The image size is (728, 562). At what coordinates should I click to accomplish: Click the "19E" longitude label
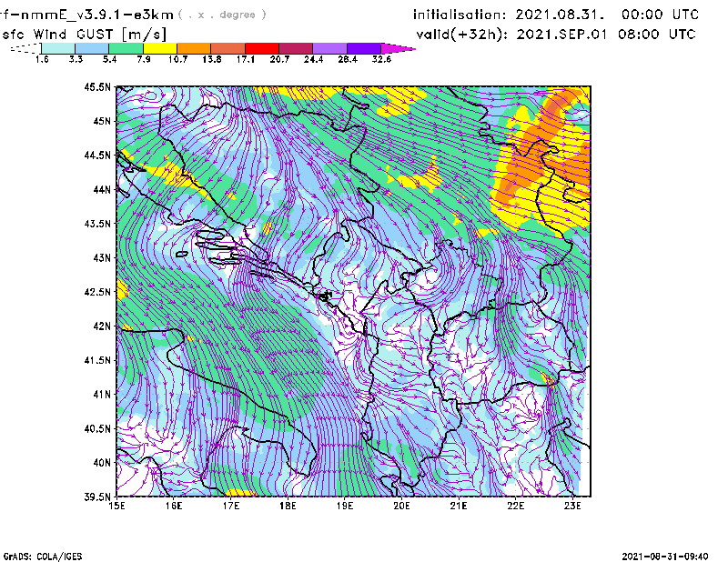pyautogui.click(x=345, y=506)
